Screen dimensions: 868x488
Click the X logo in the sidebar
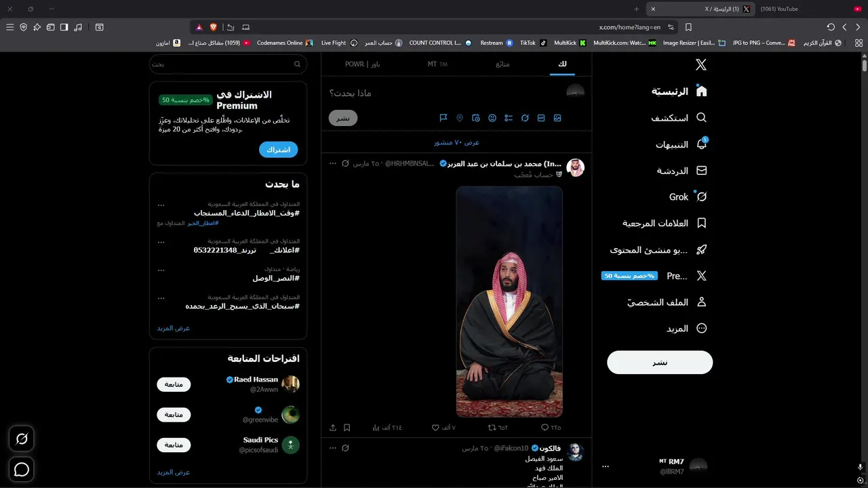tap(701, 64)
